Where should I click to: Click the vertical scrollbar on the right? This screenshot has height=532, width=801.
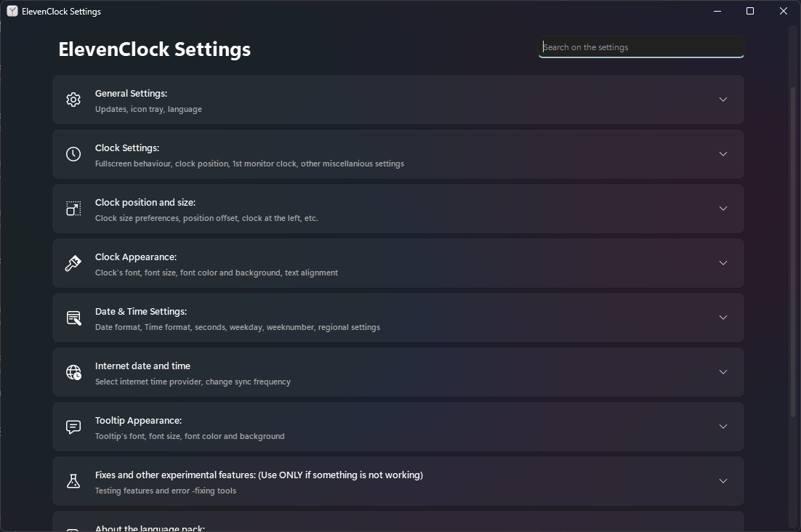(x=792, y=245)
